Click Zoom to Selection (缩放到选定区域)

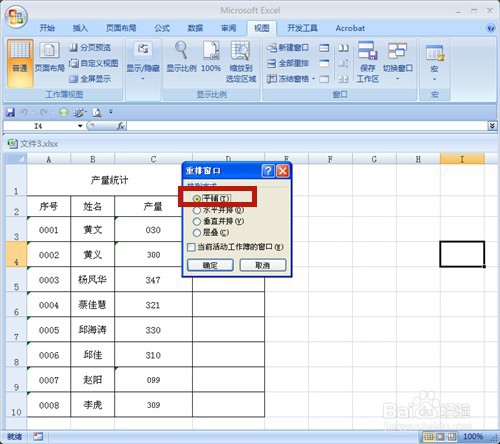(x=241, y=62)
